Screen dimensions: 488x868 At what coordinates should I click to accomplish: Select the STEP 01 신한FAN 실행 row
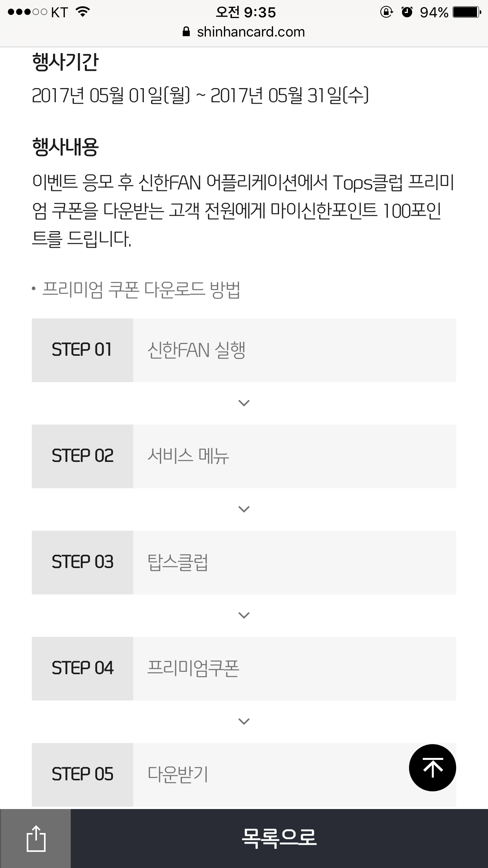pyautogui.click(x=244, y=350)
